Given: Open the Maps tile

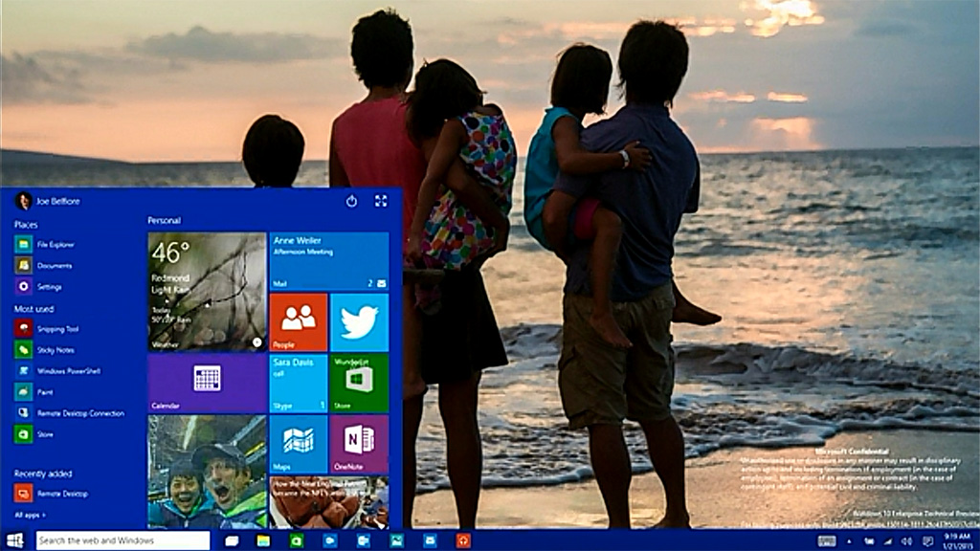Looking at the screenshot, I should click(299, 444).
